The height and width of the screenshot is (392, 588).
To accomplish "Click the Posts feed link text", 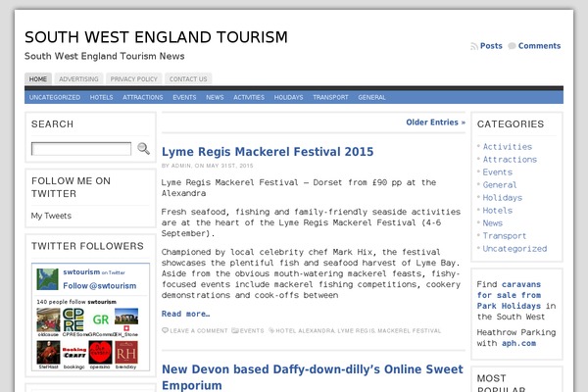I will click(x=491, y=46).
